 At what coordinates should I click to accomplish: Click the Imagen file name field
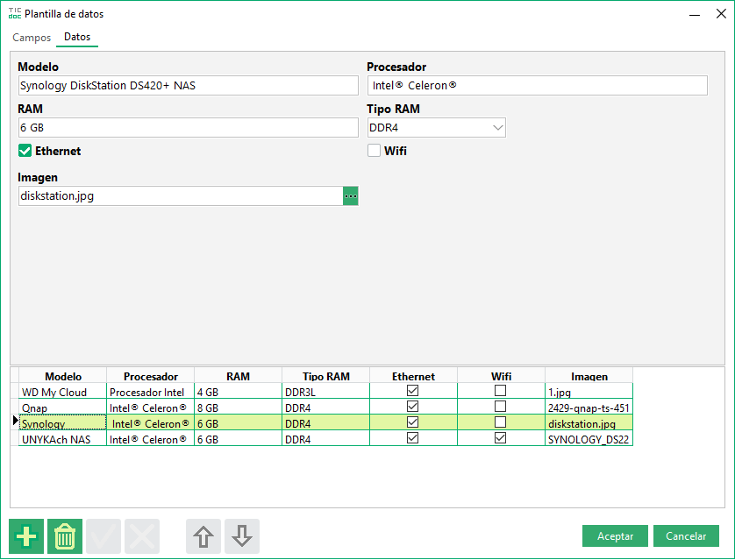point(181,195)
